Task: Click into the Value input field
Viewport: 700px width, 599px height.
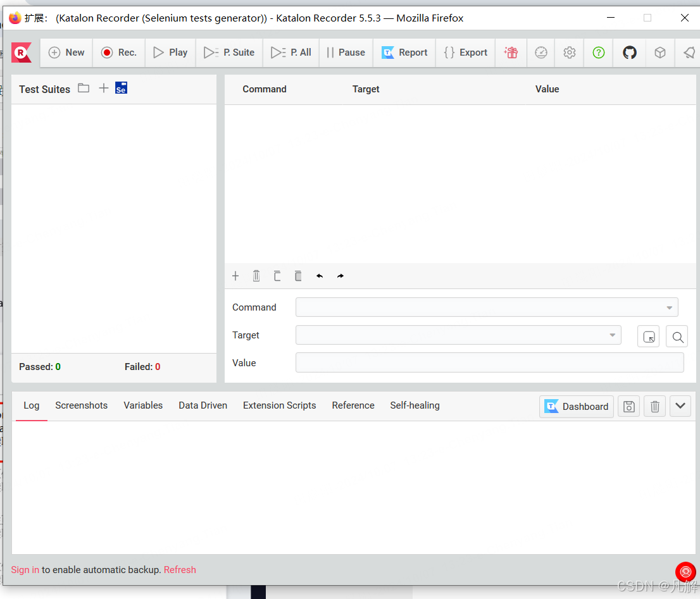Action: [489, 362]
